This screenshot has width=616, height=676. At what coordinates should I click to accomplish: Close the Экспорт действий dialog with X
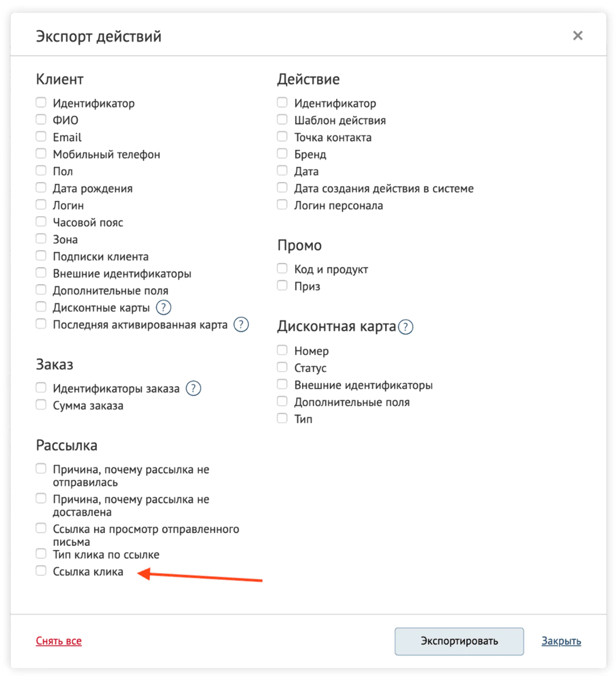[x=577, y=36]
